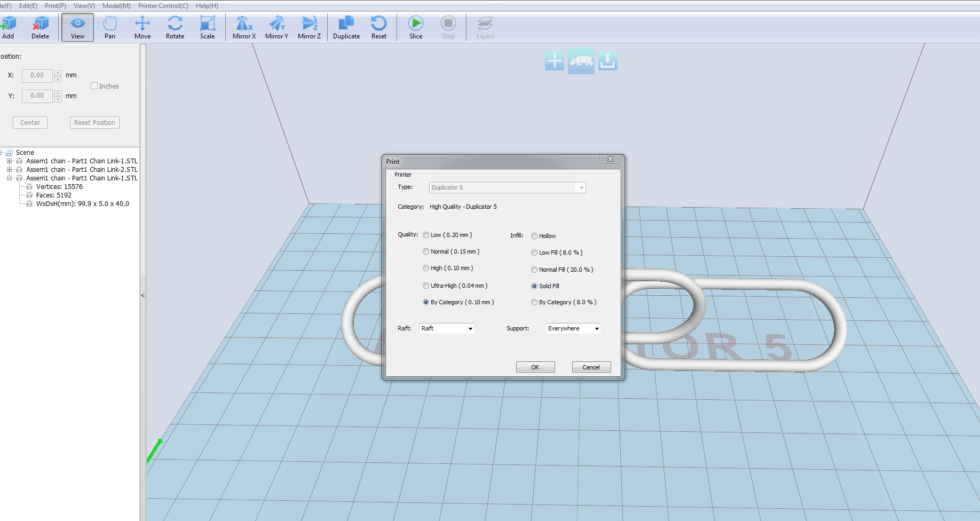This screenshot has height=521, width=980.
Task: Close the Print dialog
Action: tap(610, 159)
